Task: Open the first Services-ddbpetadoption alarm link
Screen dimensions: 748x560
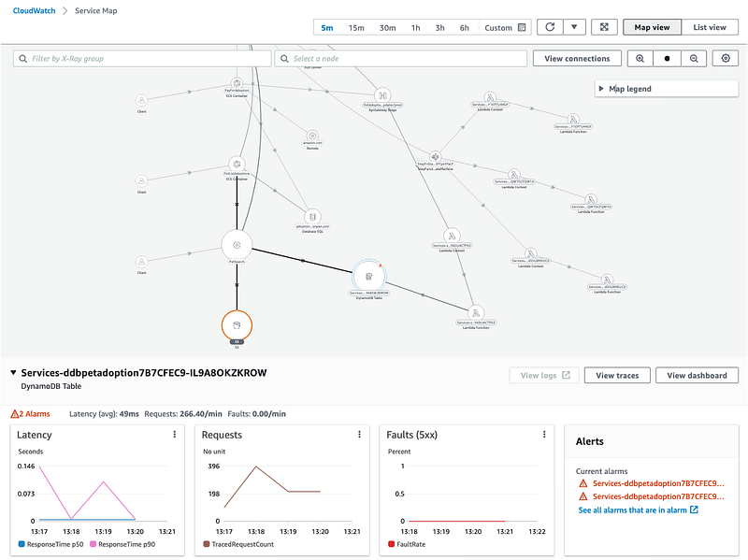Action: tap(658, 483)
